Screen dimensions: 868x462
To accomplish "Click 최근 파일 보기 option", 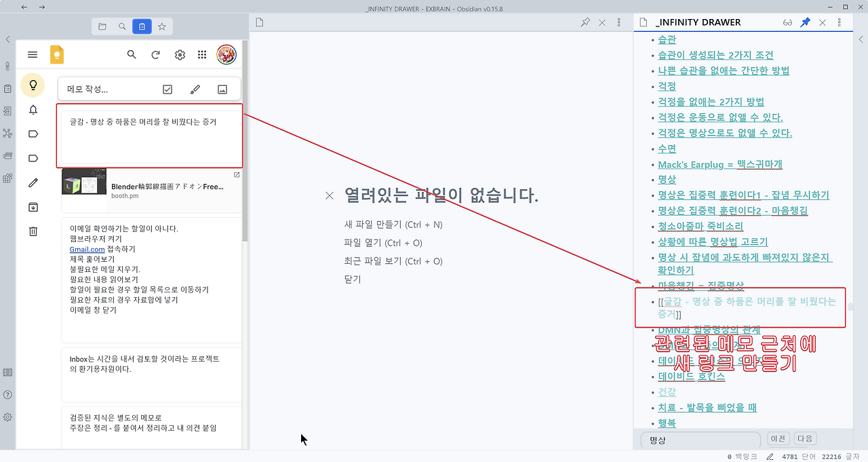I will [x=393, y=261].
